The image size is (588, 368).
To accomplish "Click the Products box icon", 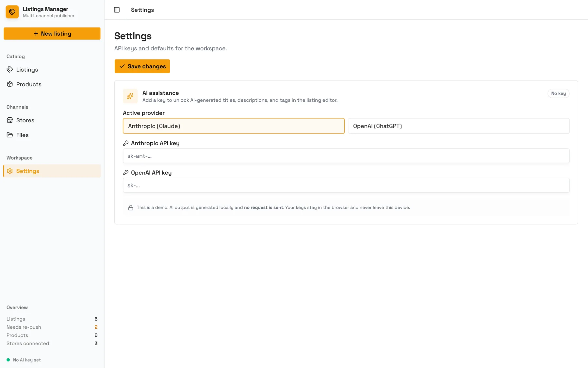I will 10,84.
